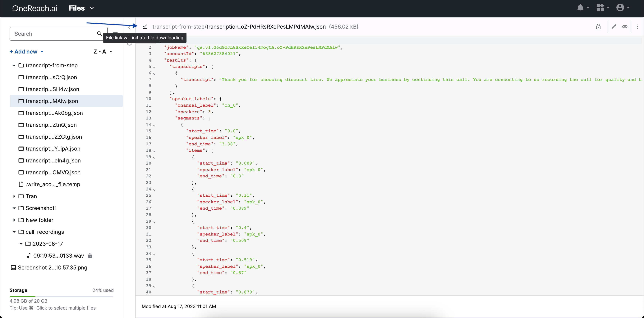Open the Files dropdown in top bar
644x318 pixels.
(x=81, y=8)
